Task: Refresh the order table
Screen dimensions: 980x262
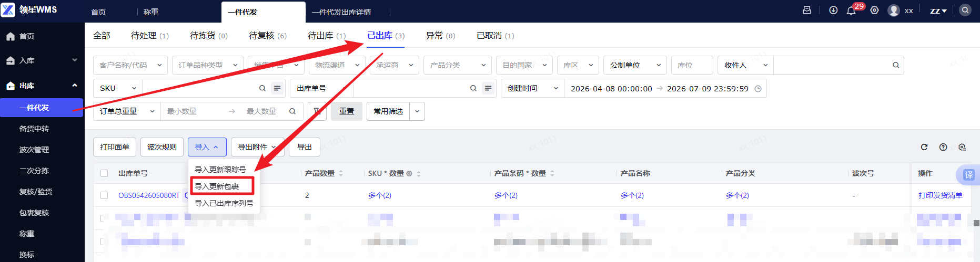Action: point(924,147)
